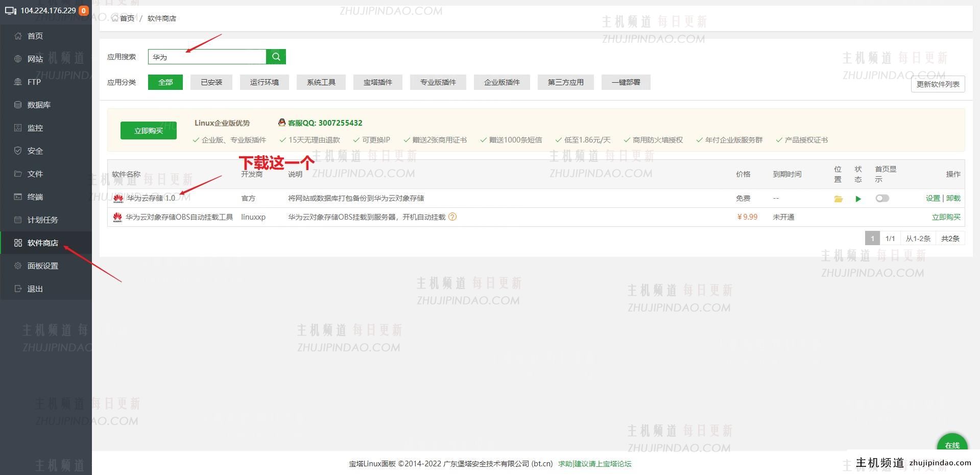
Task: Select the 专业版插件 category tab
Action: click(438, 82)
